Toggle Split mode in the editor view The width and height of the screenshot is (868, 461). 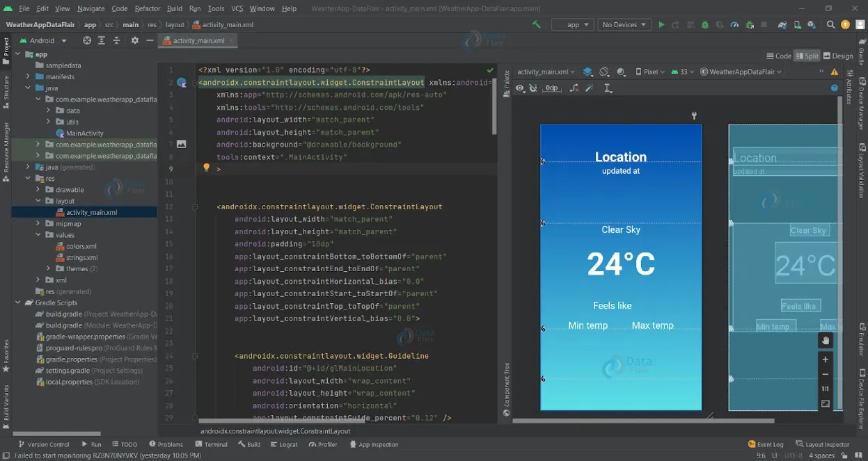point(807,56)
